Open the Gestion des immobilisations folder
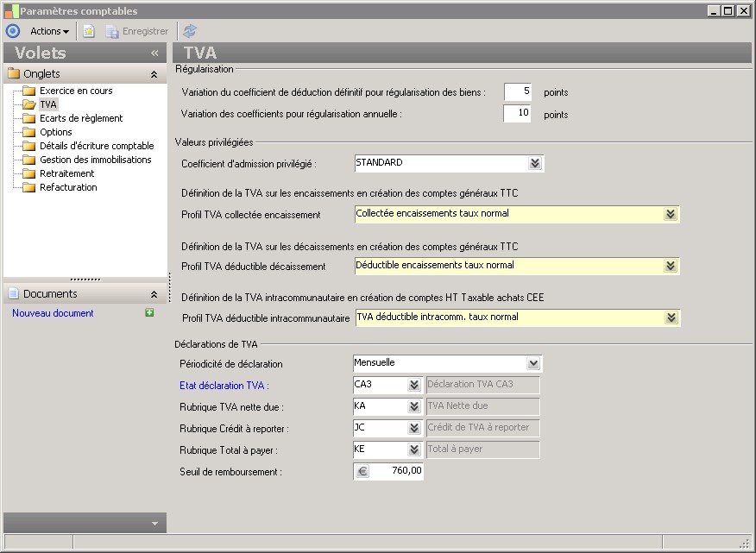The image size is (756, 553). pos(95,160)
